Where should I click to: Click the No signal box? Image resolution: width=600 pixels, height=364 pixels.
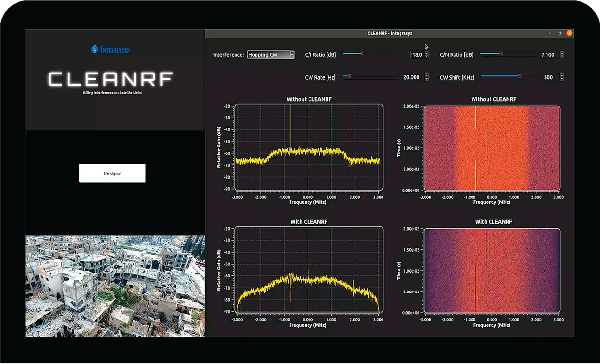[112, 173]
